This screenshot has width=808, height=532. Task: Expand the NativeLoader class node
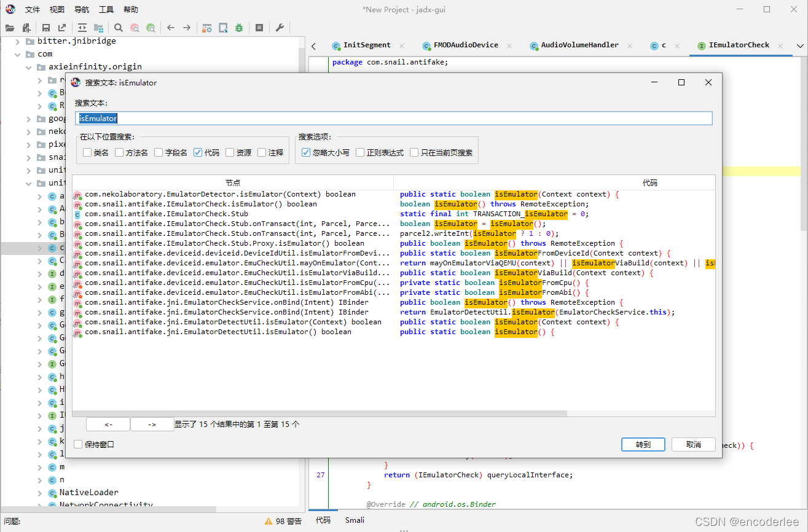39,493
